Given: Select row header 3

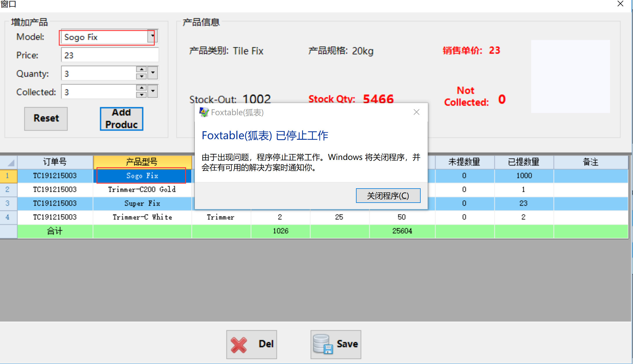Looking at the screenshot, I should click(8, 203).
